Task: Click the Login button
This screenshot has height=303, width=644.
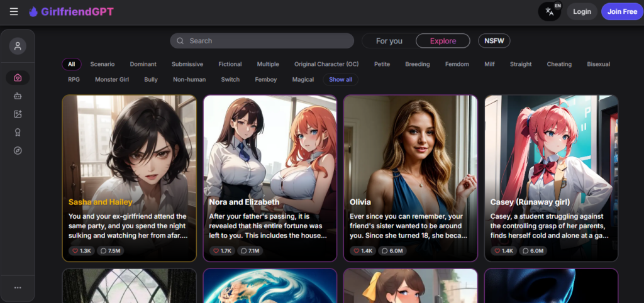Action: pyautogui.click(x=582, y=11)
